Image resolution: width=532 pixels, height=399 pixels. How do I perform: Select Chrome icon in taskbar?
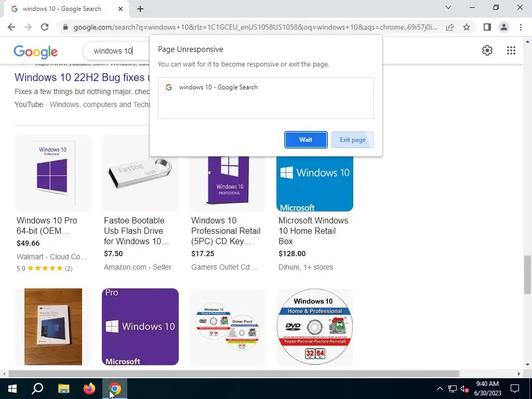point(115,389)
